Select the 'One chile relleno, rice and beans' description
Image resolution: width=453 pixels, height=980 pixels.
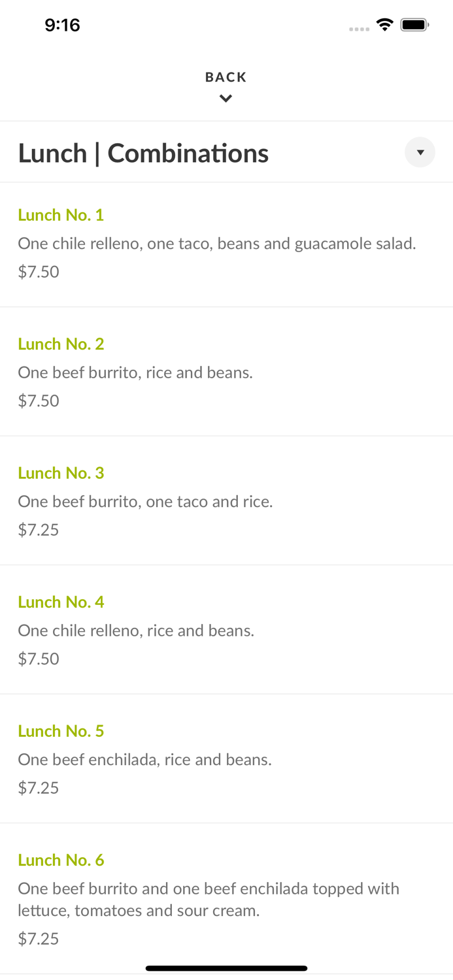pyautogui.click(x=136, y=630)
